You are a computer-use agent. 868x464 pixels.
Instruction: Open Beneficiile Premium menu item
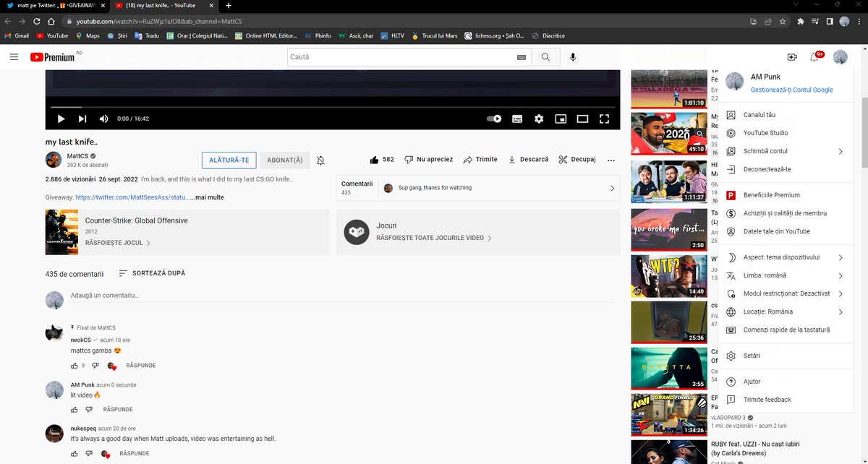pyautogui.click(x=786, y=195)
